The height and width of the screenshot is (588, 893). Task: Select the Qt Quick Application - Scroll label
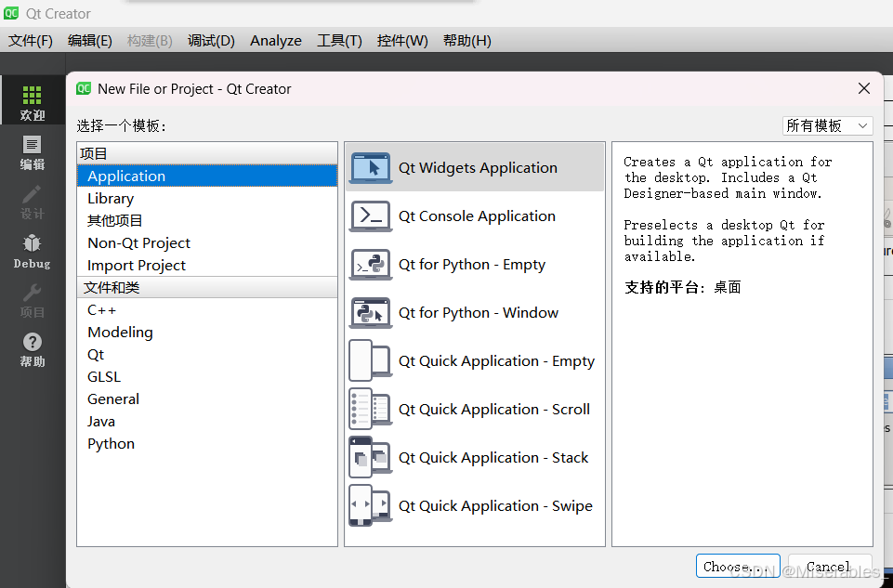pyautogui.click(x=494, y=410)
